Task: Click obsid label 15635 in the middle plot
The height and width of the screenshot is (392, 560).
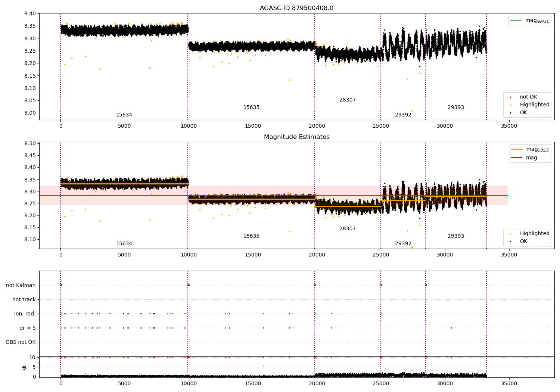Action: pos(251,236)
